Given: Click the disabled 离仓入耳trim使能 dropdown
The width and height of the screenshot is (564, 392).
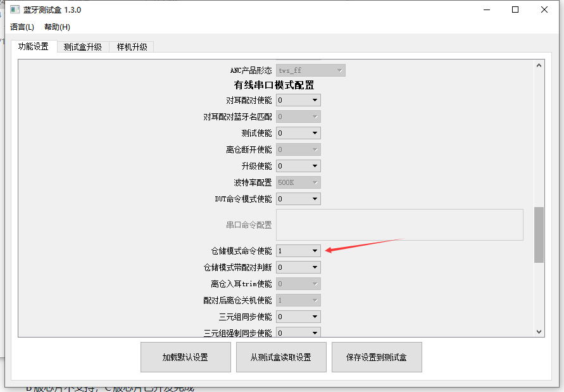Looking at the screenshot, I should [x=298, y=284].
